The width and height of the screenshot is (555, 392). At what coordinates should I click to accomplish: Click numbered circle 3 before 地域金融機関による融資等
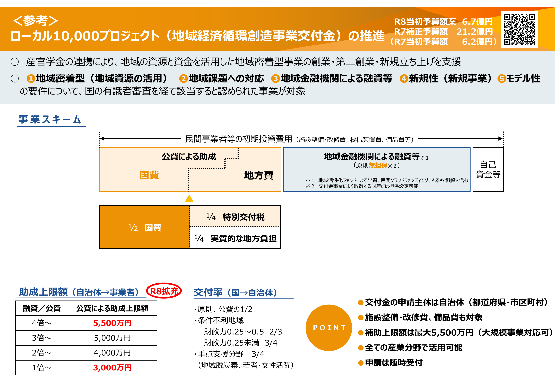(276, 79)
